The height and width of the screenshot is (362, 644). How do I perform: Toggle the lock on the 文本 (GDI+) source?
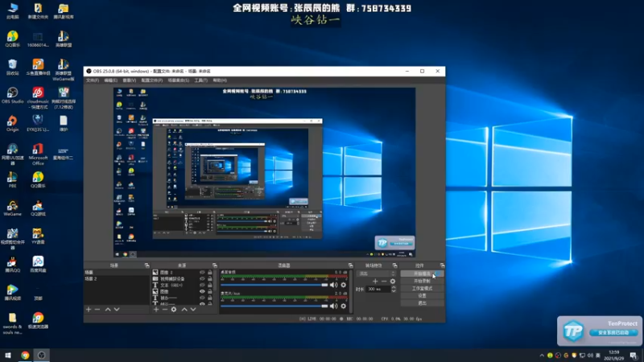pyautogui.click(x=210, y=285)
